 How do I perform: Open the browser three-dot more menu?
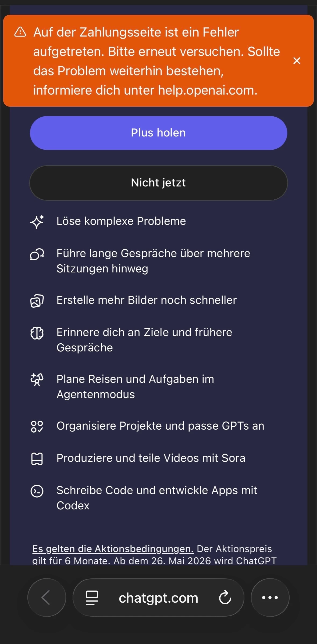tap(270, 598)
